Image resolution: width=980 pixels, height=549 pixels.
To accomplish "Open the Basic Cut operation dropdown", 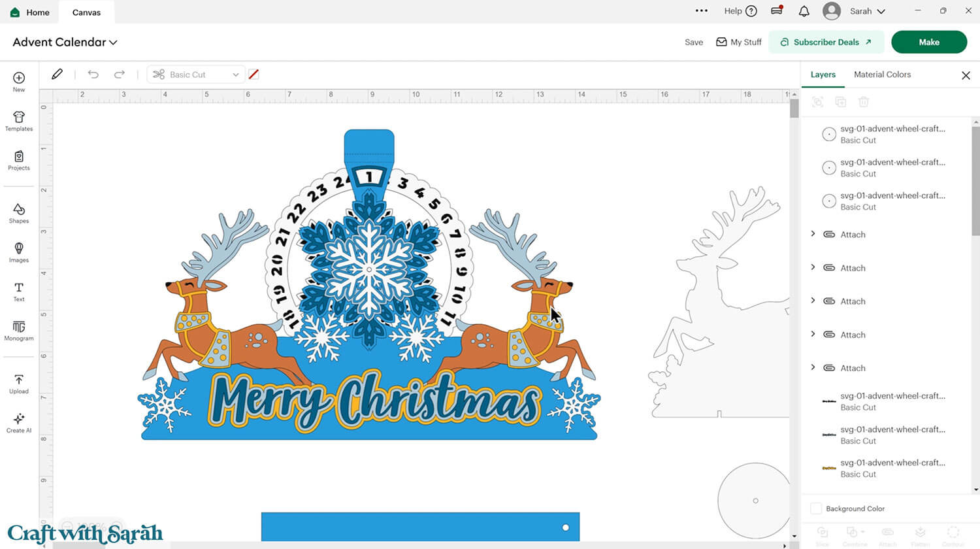I will pos(195,74).
